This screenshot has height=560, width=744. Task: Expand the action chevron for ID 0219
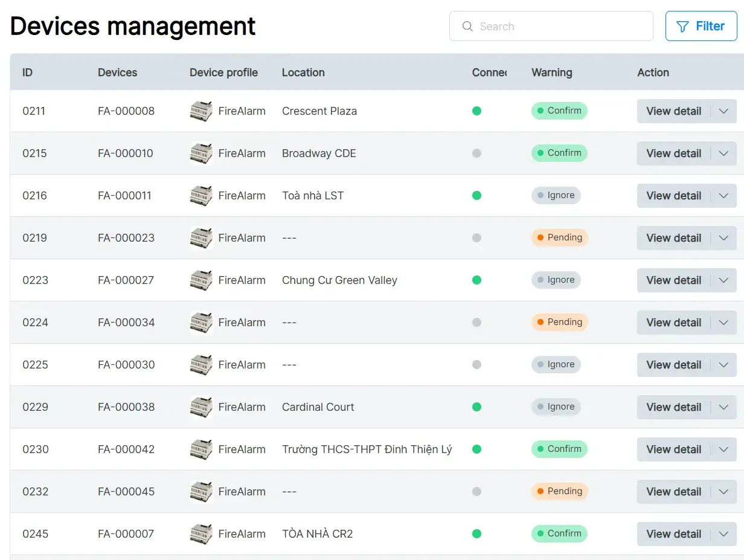pos(724,238)
